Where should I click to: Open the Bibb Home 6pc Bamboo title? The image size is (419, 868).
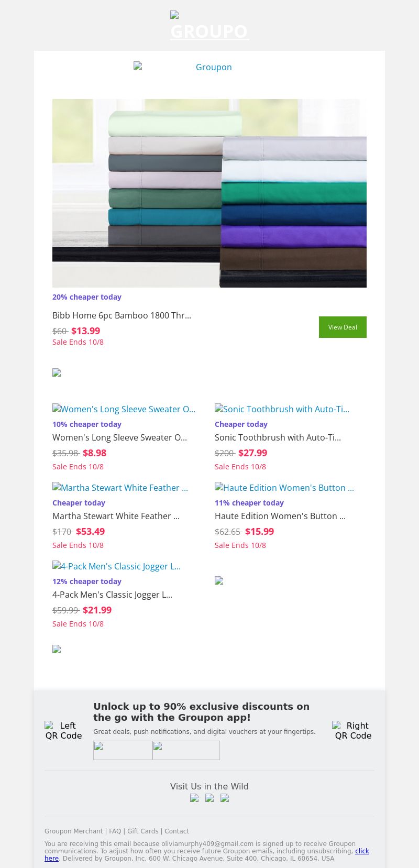click(122, 315)
